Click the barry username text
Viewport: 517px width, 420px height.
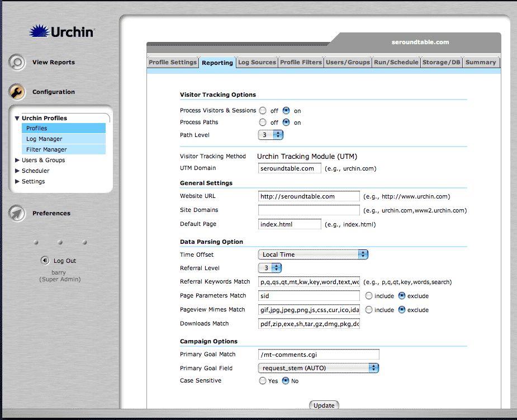pos(59,272)
